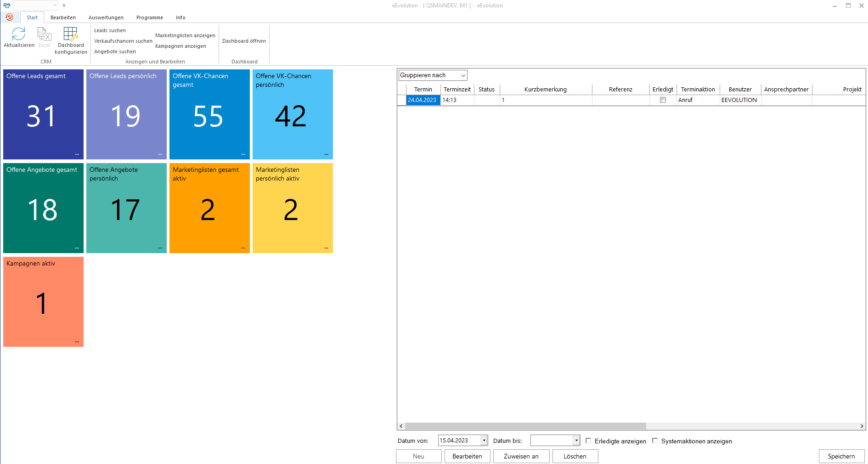This screenshot has height=464, width=868.
Task: Click the eEvolution round logo button
Action: point(10,17)
